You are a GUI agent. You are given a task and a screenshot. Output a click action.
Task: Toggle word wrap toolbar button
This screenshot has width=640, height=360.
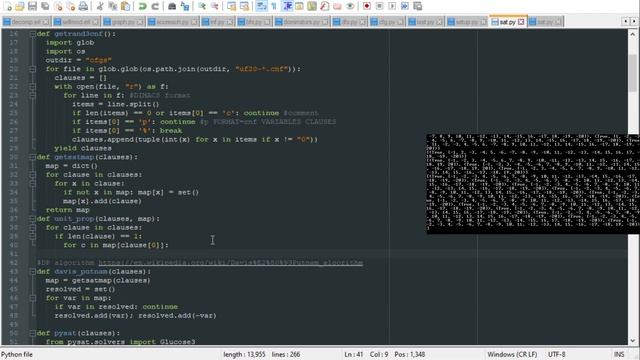tap(261, 6)
